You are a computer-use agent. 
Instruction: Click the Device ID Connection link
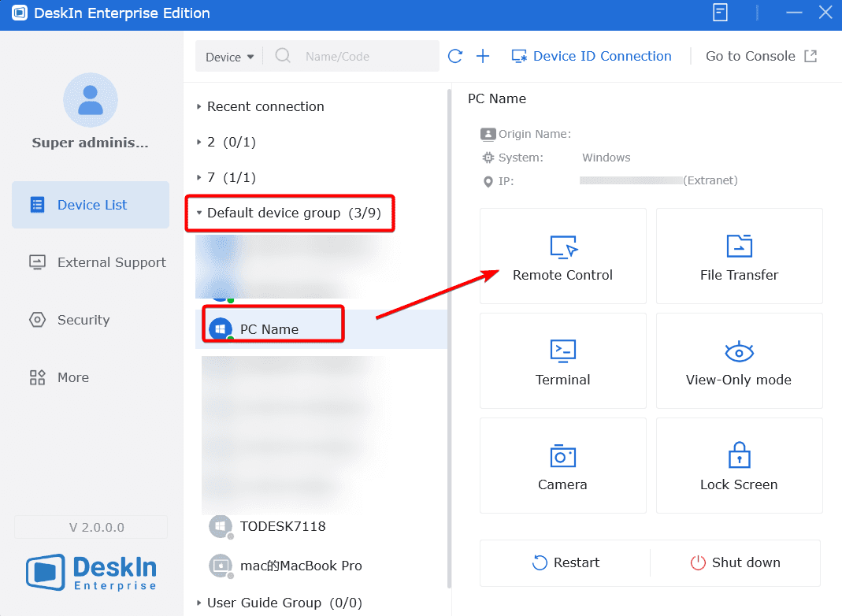(x=592, y=57)
